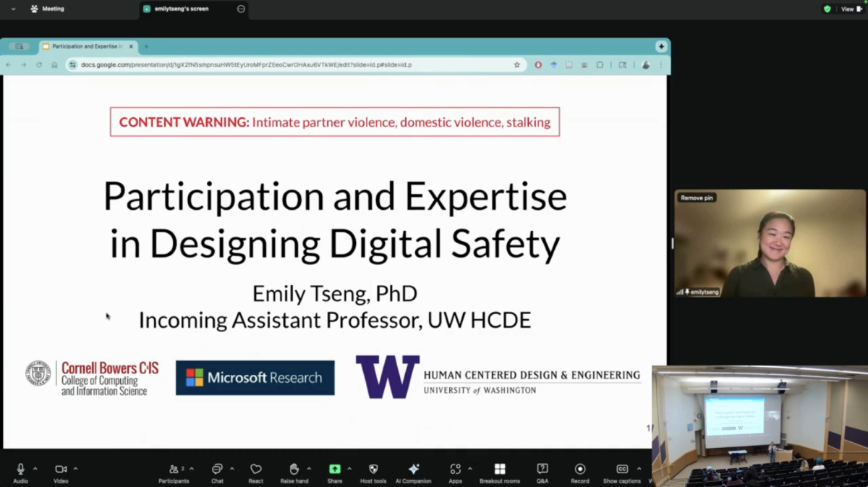
Task: Click the Remove pin button
Action: click(x=697, y=198)
